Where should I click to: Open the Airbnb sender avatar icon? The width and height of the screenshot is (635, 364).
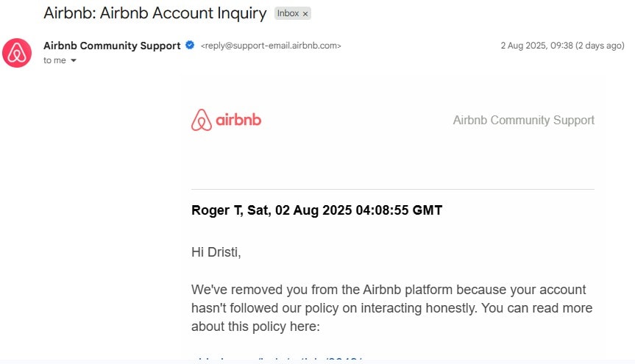pyautogui.click(x=17, y=53)
